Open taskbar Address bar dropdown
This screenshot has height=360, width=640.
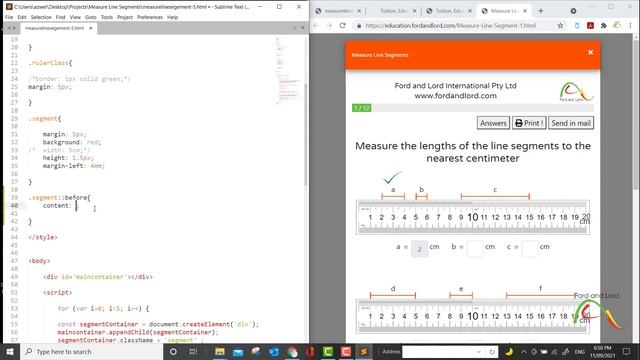[479, 351]
